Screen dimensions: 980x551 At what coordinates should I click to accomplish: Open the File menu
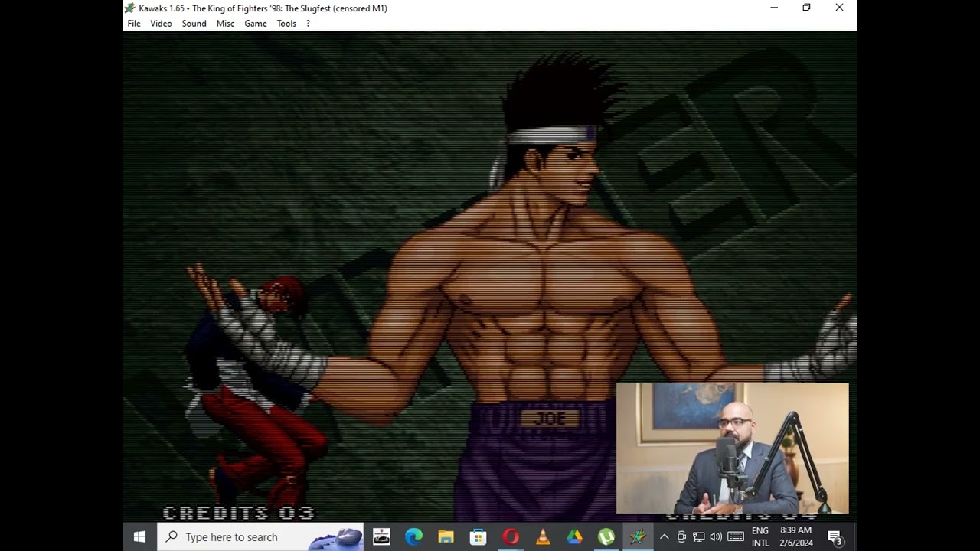(134, 24)
